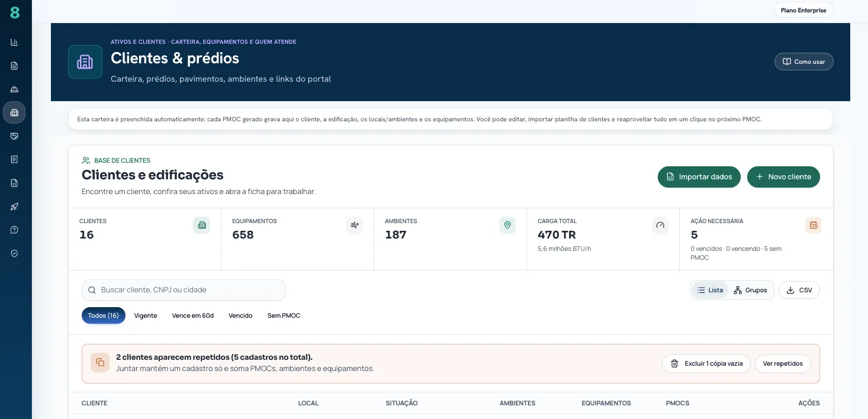
Task: Click the airflow icon in Equipamentos card
Action: [x=354, y=225]
